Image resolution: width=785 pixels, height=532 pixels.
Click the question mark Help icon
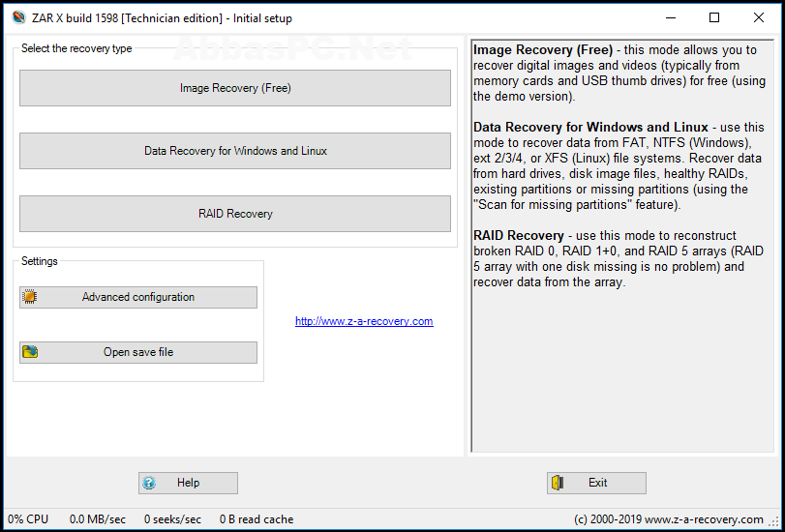point(149,483)
